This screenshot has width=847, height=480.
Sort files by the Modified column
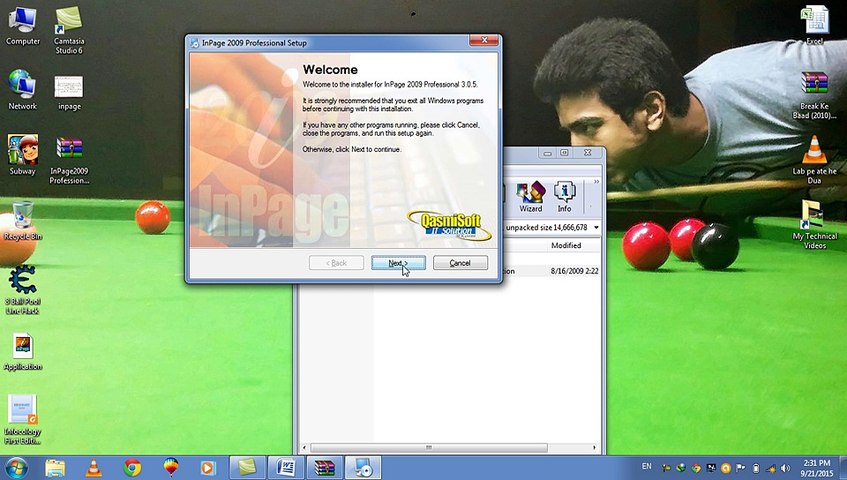[566, 245]
